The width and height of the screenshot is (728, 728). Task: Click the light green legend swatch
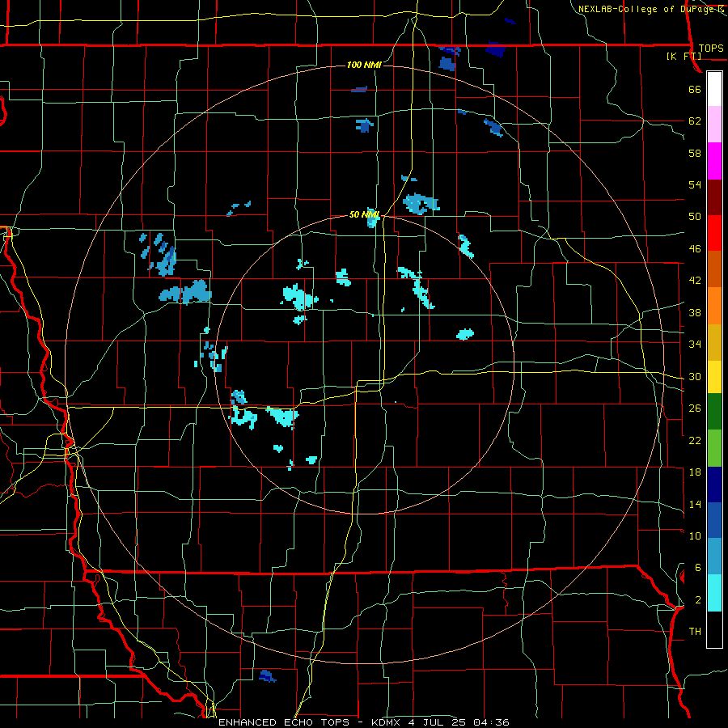click(714, 448)
